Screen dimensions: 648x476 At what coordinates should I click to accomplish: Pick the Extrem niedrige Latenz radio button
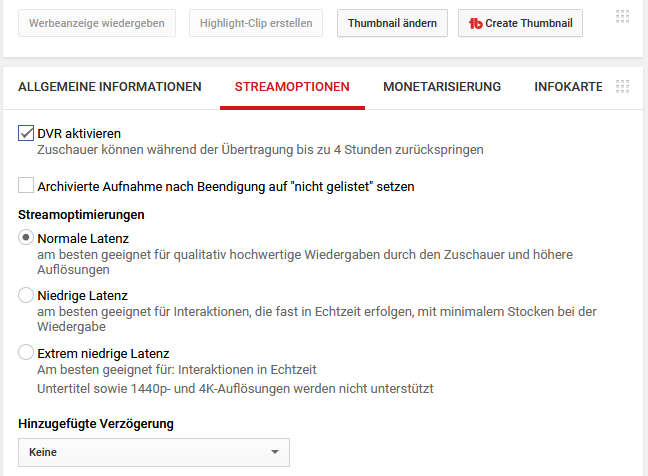pyautogui.click(x=26, y=353)
